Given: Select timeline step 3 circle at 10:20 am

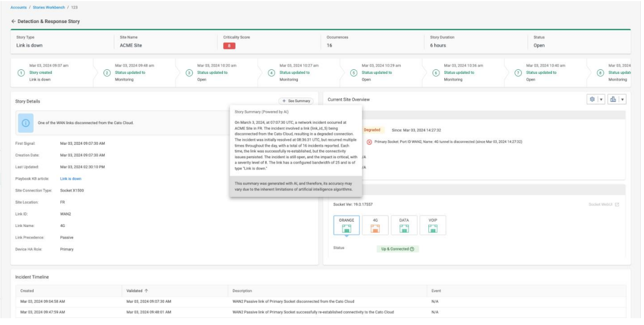Looking at the screenshot, I should click(189, 73).
